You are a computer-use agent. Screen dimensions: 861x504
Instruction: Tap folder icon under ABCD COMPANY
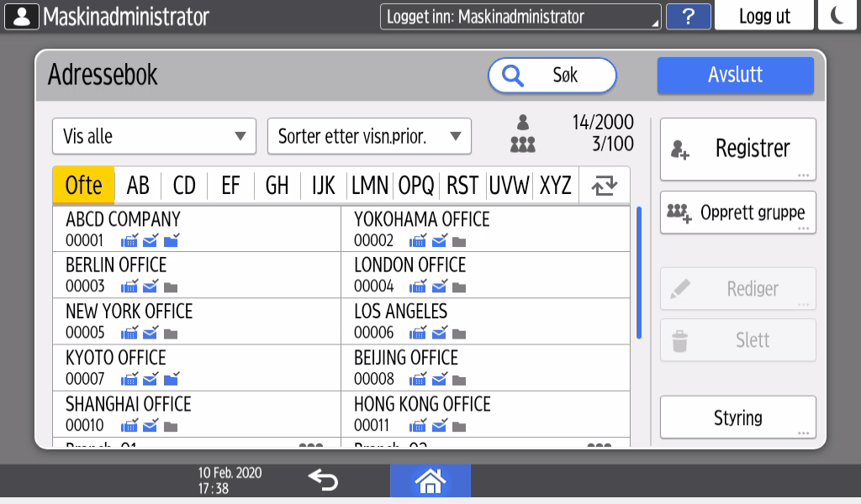[x=172, y=241]
